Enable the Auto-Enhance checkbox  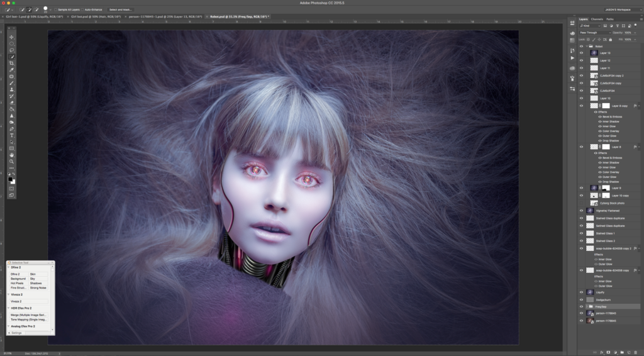point(82,10)
